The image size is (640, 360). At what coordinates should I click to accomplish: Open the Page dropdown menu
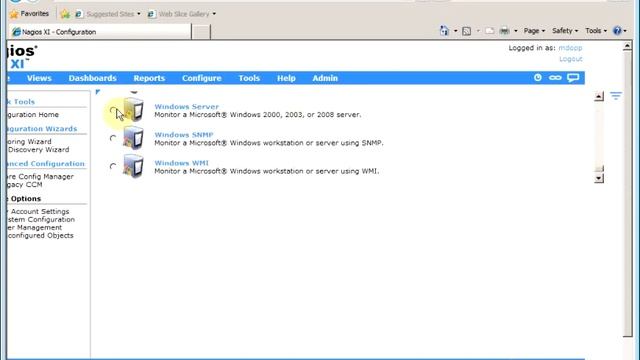point(534,31)
